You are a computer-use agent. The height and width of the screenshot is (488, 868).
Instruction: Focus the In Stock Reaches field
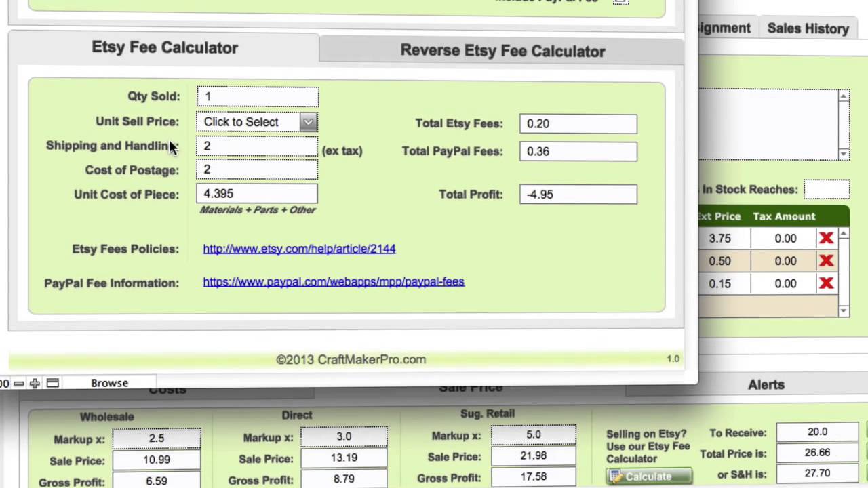pos(826,189)
